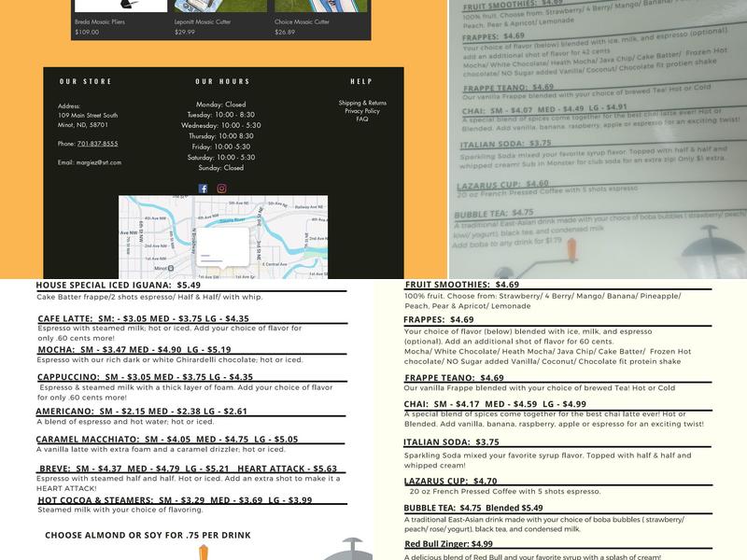
Task: Open the store location map
Action: (x=223, y=237)
